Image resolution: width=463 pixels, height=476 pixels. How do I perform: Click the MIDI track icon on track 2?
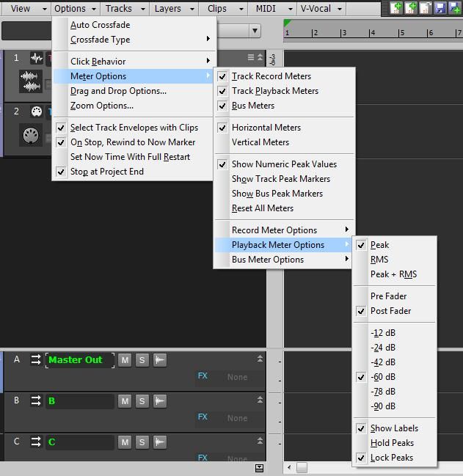(36, 111)
